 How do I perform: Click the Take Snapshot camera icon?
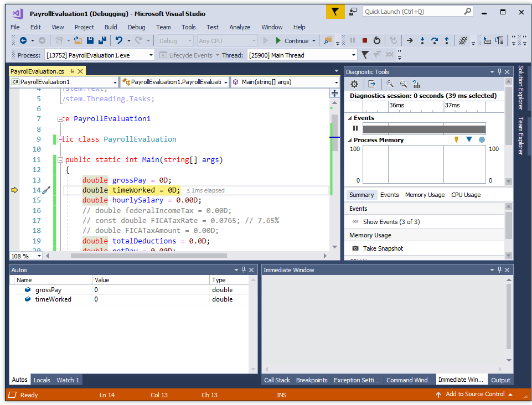[355, 248]
